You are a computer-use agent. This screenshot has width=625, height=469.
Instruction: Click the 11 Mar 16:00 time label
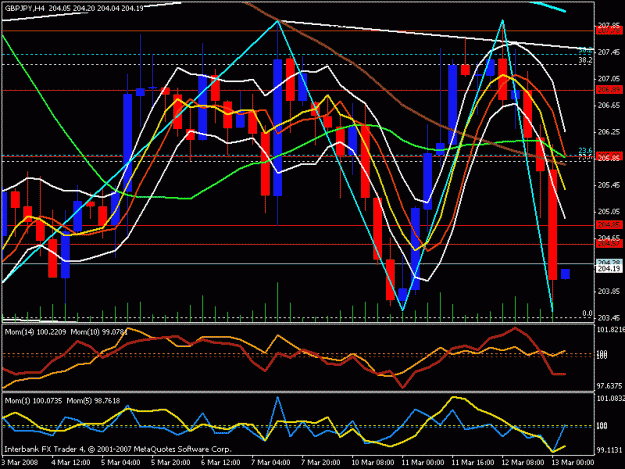473,463
